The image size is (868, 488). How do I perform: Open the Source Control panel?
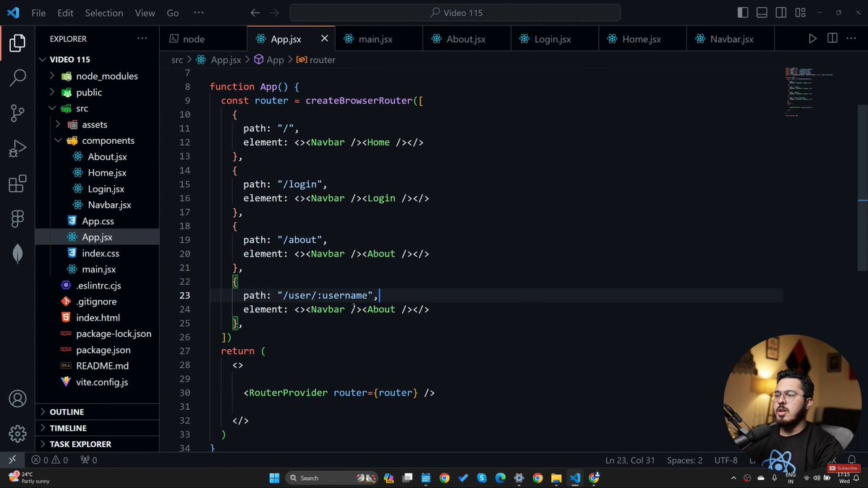tap(17, 112)
